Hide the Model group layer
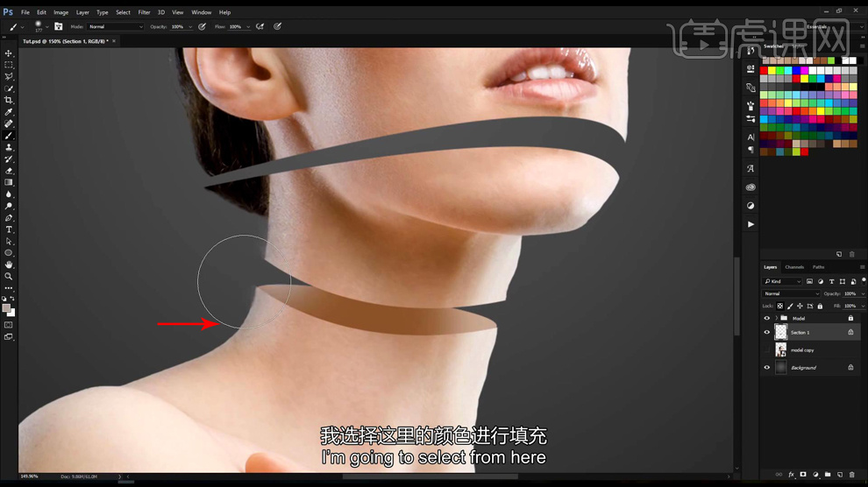868x487 pixels. tap(766, 319)
